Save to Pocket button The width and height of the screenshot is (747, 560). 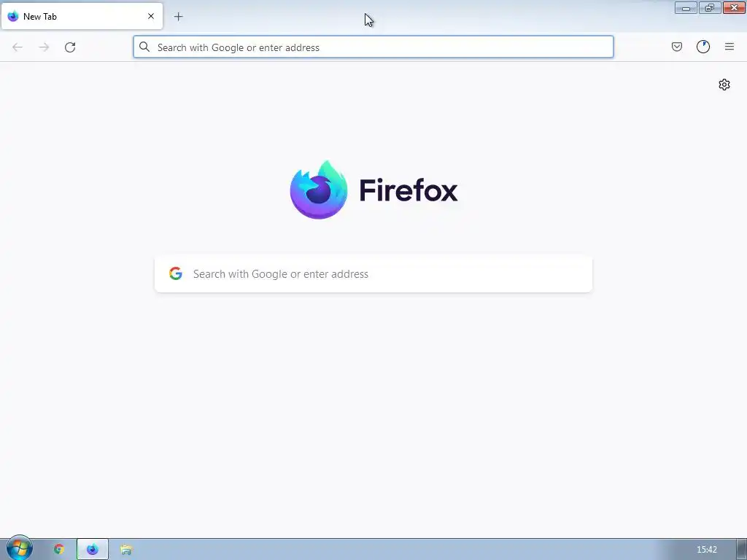pos(677,47)
